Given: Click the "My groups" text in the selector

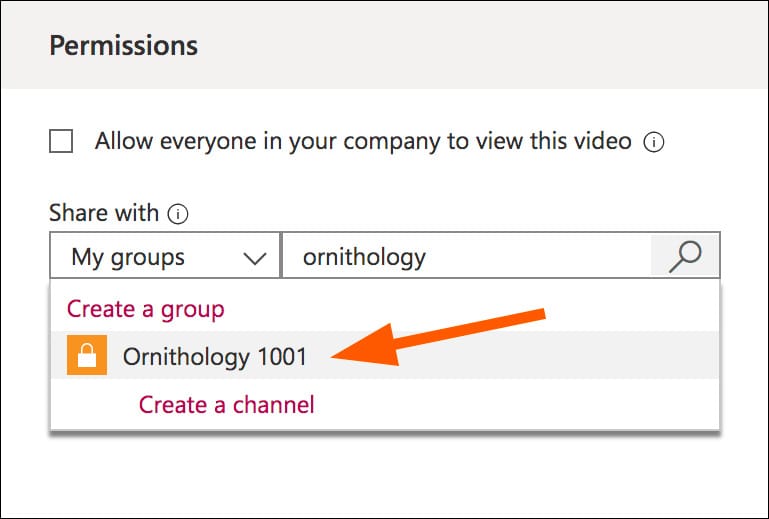Looking at the screenshot, I should tap(127, 257).
